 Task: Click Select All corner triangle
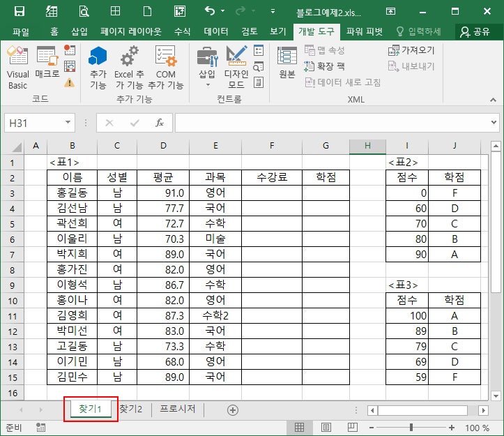pyautogui.click(x=17, y=146)
